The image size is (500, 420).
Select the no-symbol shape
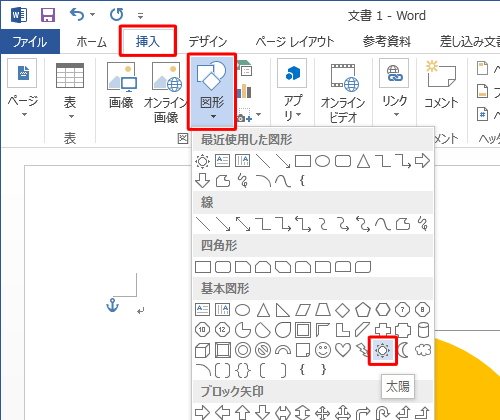(x=263, y=350)
